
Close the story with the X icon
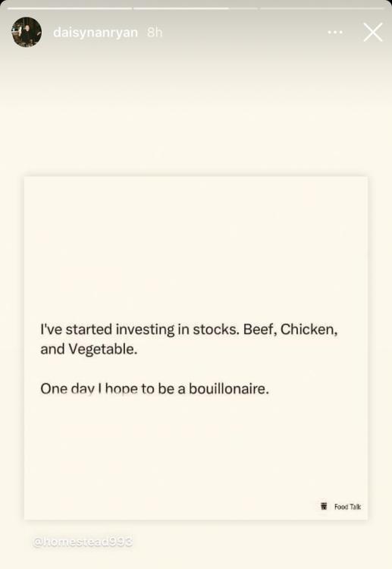pos(373,33)
